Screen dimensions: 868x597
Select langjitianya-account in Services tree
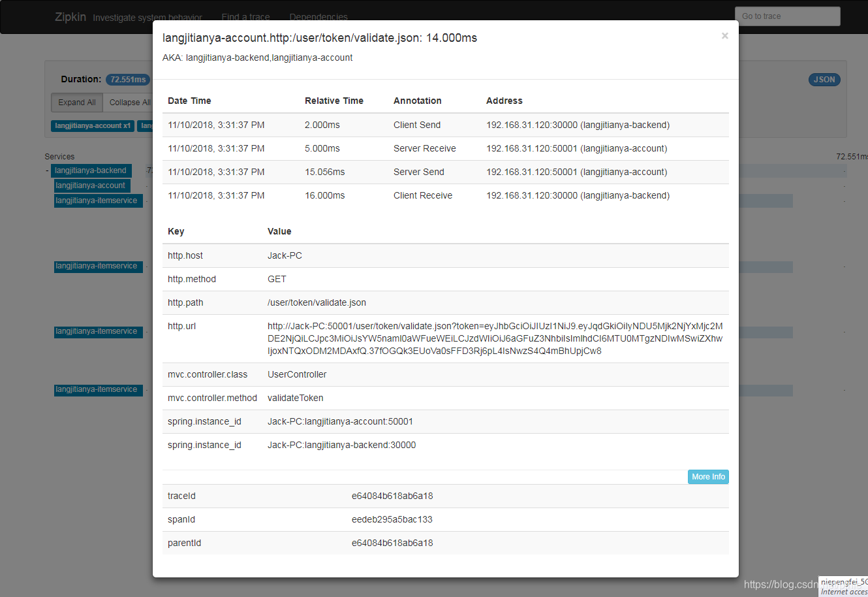point(91,186)
